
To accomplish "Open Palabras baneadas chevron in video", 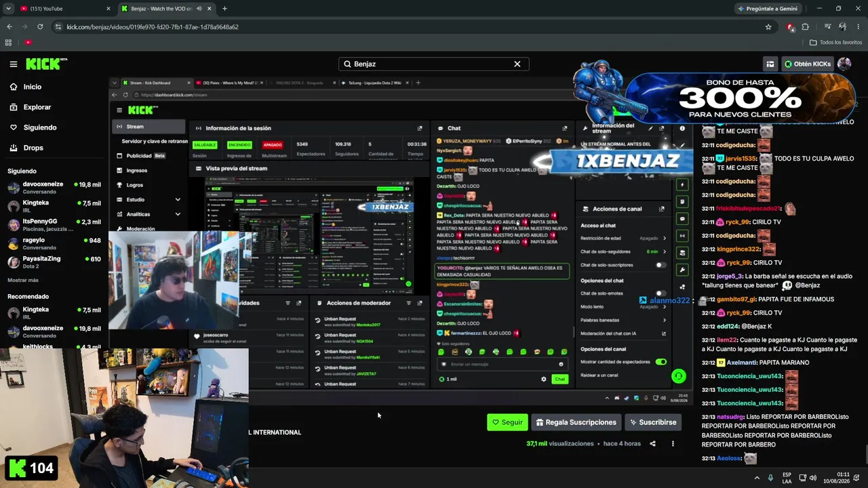I will tap(665, 320).
